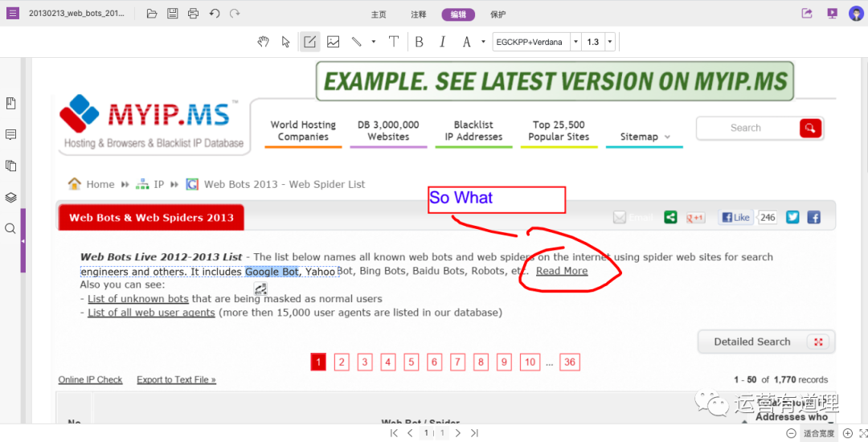Image resolution: width=868 pixels, height=442 pixels.
Task: Click the Save icon
Action: [173, 14]
